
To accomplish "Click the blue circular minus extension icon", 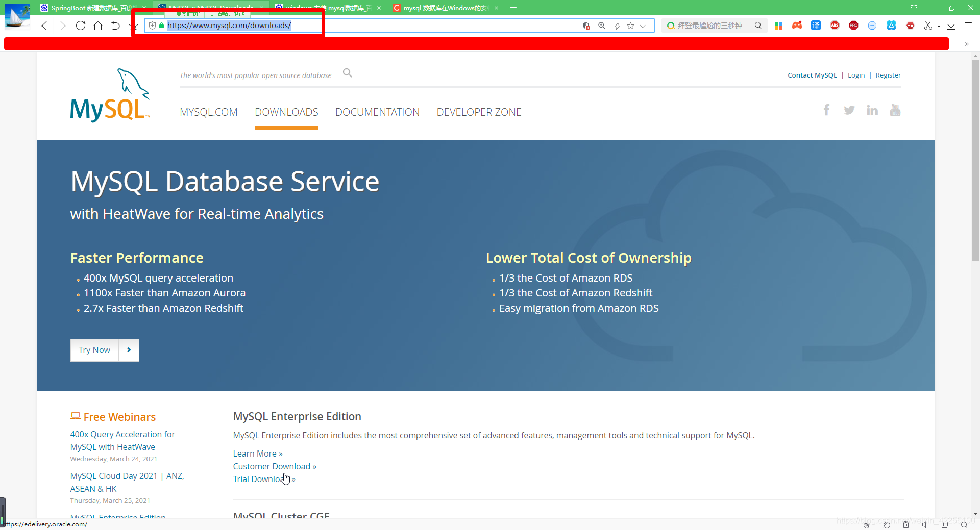I will pyautogui.click(x=872, y=26).
